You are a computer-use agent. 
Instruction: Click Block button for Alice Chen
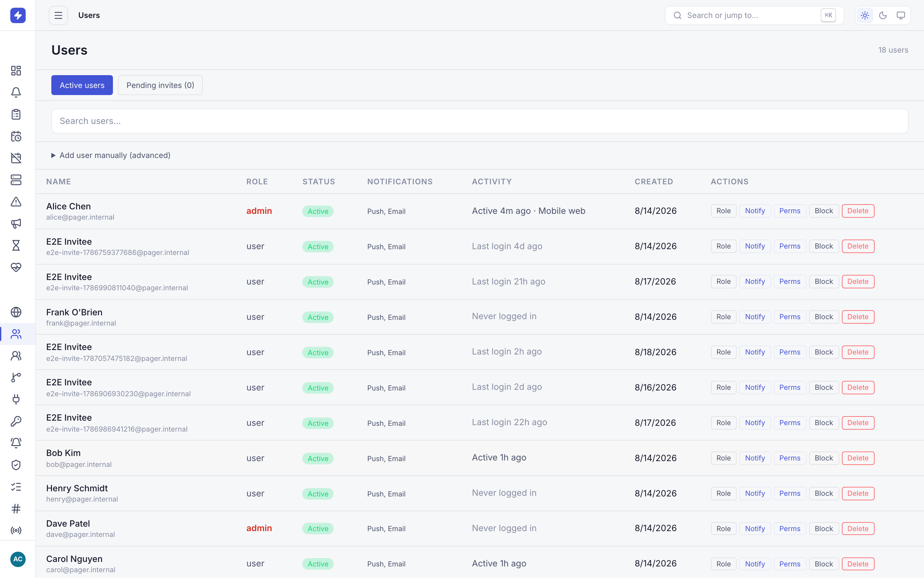pyautogui.click(x=824, y=211)
